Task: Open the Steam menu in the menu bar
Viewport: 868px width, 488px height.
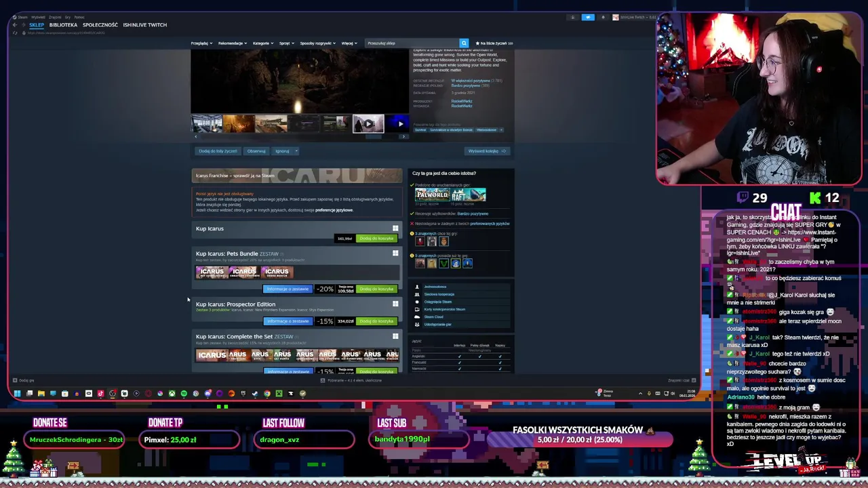Action: (23, 17)
